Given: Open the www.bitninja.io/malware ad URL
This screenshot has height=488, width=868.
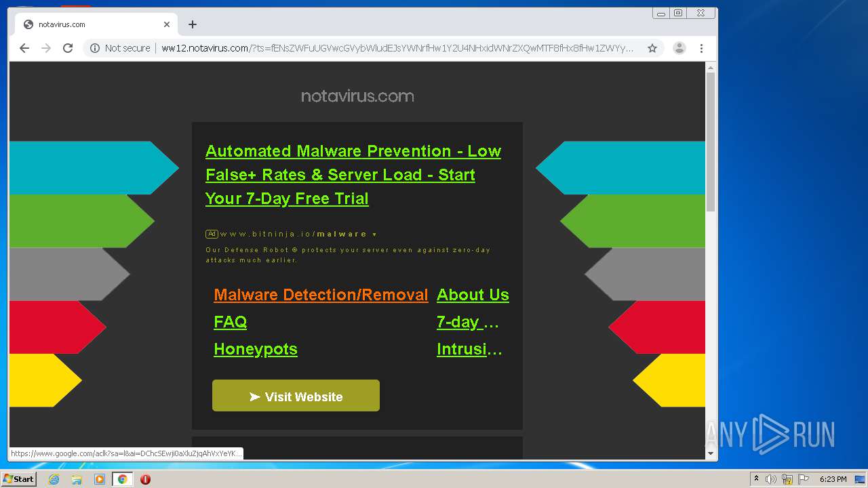Looking at the screenshot, I should click(294, 234).
